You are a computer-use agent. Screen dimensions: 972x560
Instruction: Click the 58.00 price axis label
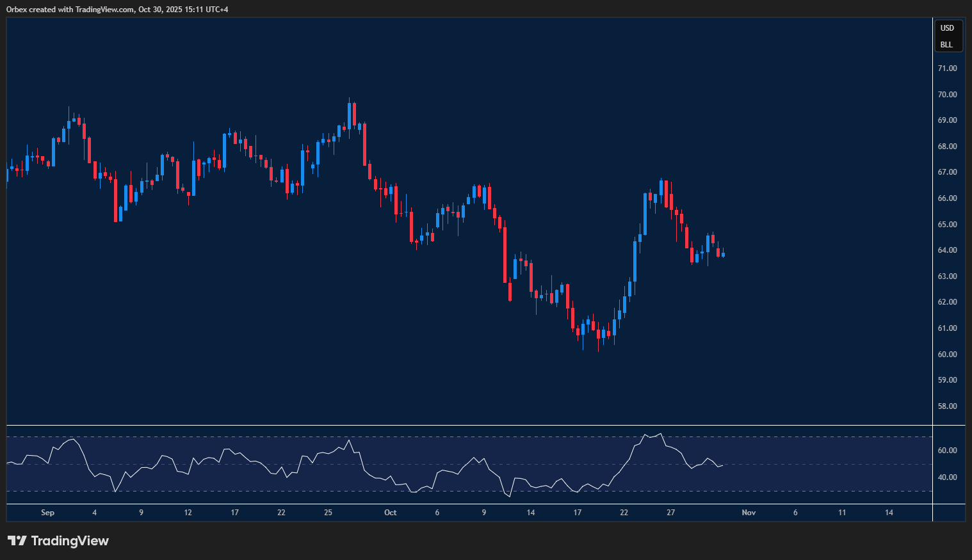pos(947,406)
